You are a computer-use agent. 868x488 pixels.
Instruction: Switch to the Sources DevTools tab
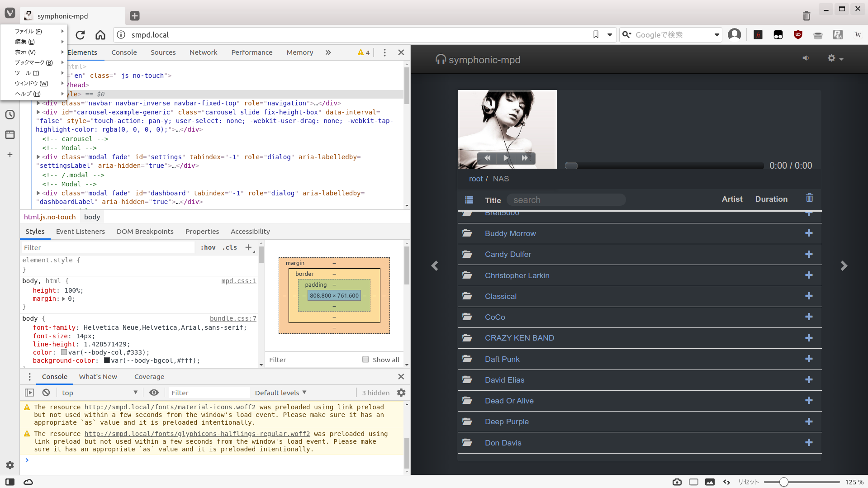click(x=163, y=52)
